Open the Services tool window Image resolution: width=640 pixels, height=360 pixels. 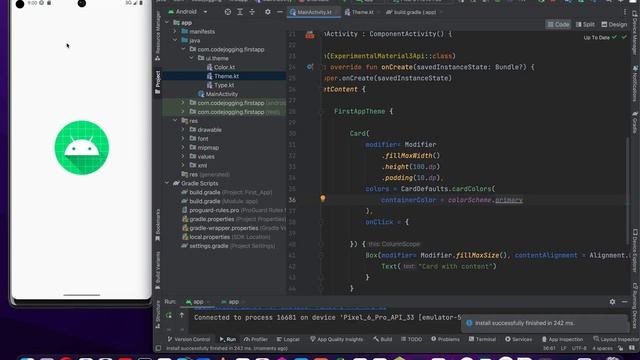(518, 339)
